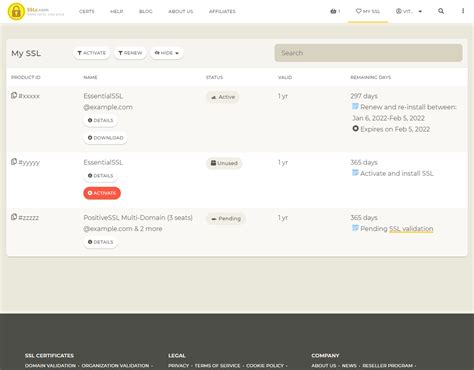Click the Active status badge
Image resolution: width=474 pixels, height=370 pixels.
coord(223,97)
